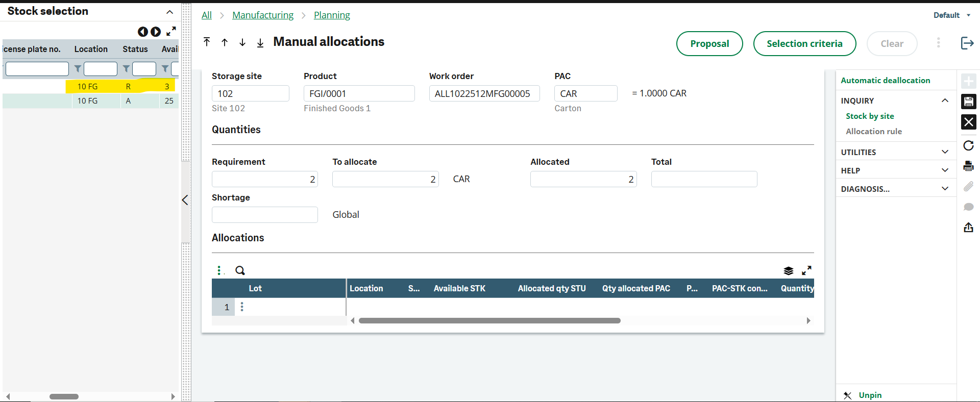Click the black X cancel icon
The height and width of the screenshot is (402, 980).
(x=968, y=122)
